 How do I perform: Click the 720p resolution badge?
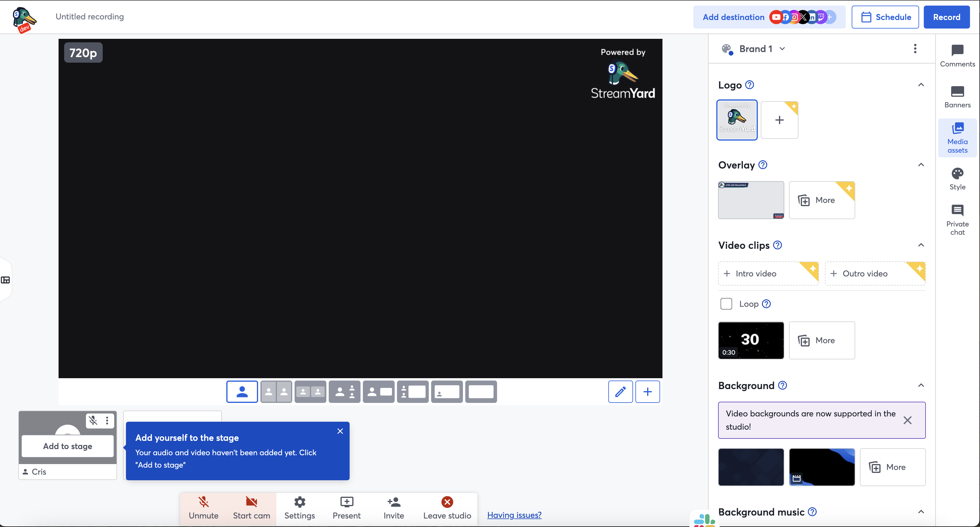(83, 52)
